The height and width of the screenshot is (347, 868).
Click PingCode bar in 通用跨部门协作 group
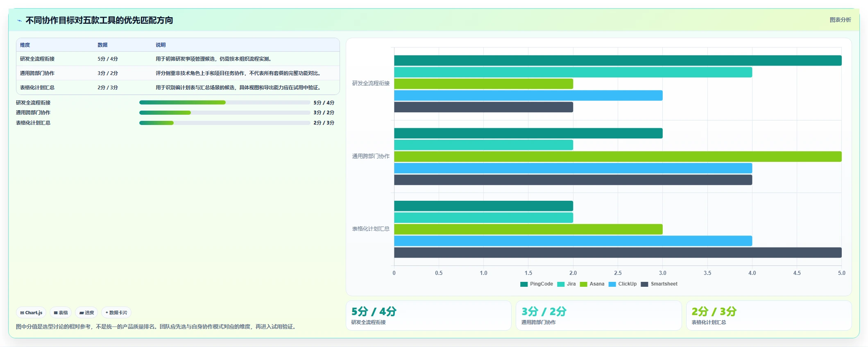pos(528,133)
